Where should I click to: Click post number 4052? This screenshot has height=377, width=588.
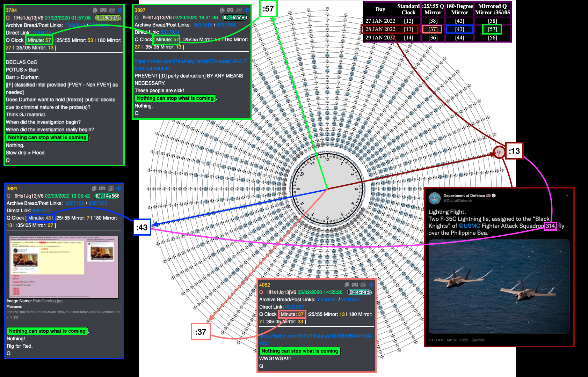[264, 285]
